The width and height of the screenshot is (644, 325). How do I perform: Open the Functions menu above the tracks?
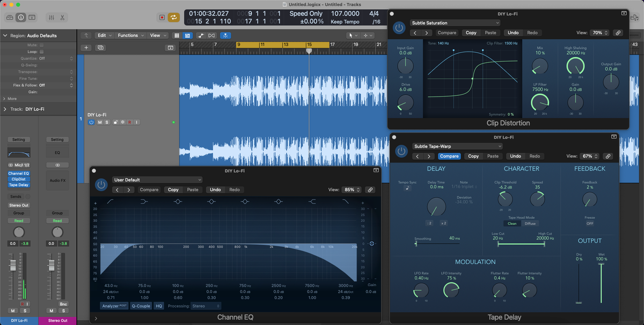point(129,35)
